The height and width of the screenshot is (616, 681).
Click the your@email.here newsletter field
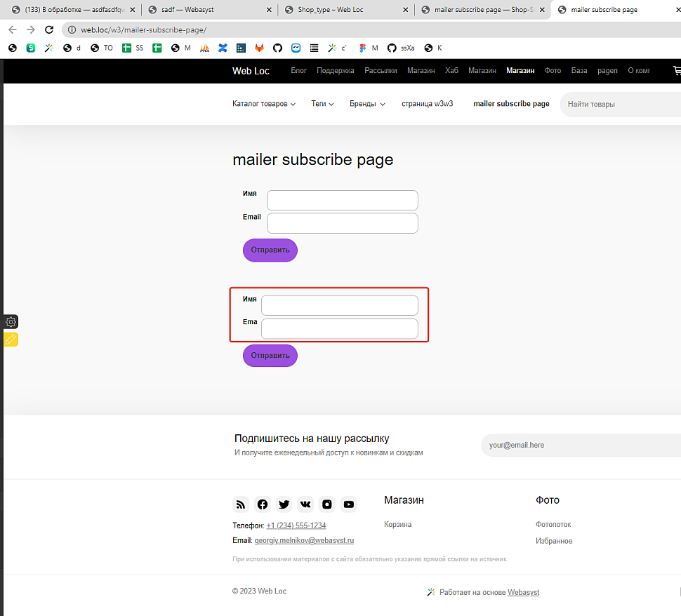[x=579, y=446]
